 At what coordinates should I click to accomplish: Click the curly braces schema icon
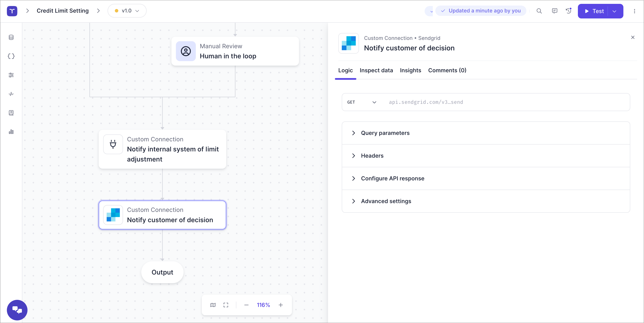pos(11,56)
